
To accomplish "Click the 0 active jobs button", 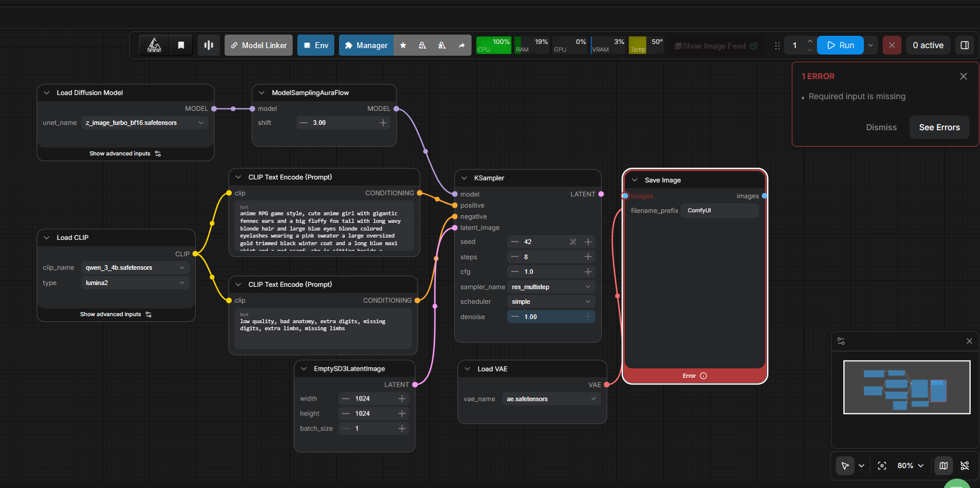I will pos(928,45).
